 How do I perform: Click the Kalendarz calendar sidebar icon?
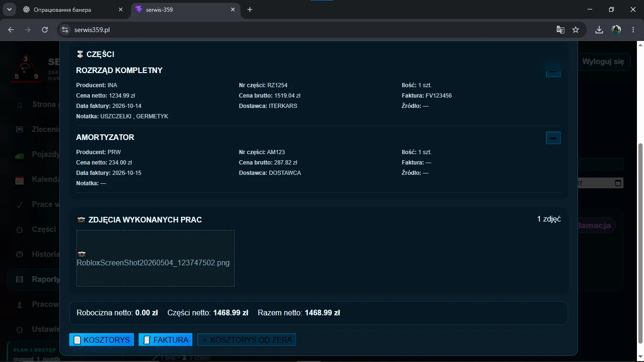19,180
